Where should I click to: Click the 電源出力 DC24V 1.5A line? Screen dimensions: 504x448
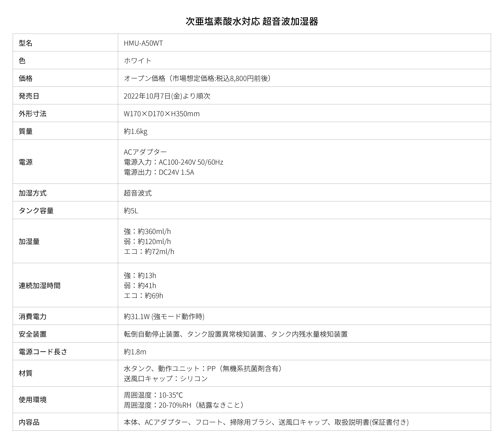coord(159,172)
